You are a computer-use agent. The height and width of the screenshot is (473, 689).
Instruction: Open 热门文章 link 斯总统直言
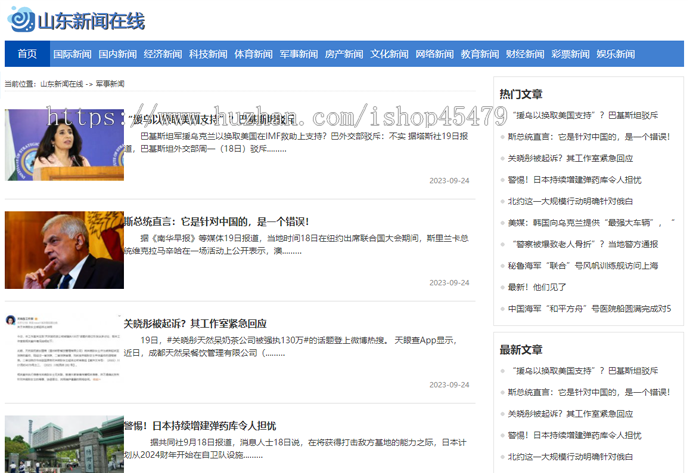coord(589,137)
